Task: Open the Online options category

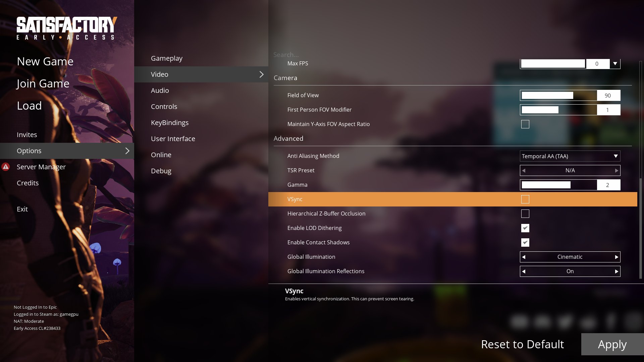Action: [201, 155]
